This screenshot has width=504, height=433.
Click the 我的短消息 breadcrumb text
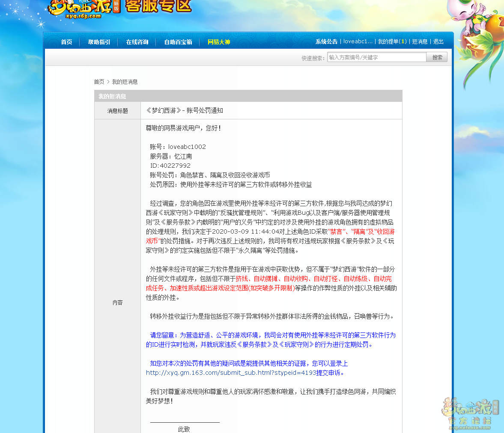125,82
